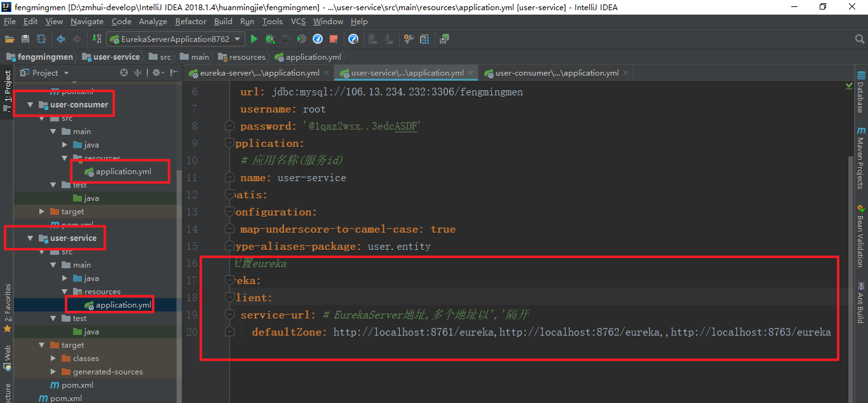Image resolution: width=868 pixels, height=403 pixels.
Task: Click the fengmingmen breadcrumb
Action: 39,57
